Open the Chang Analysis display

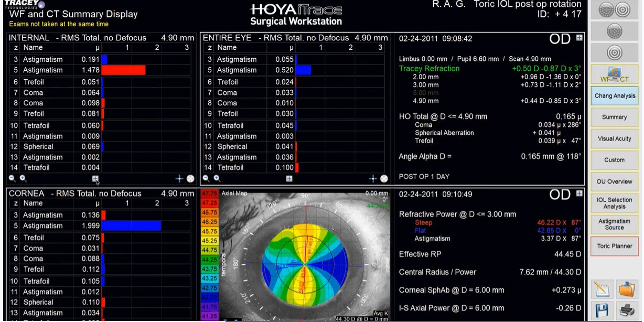(615, 96)
